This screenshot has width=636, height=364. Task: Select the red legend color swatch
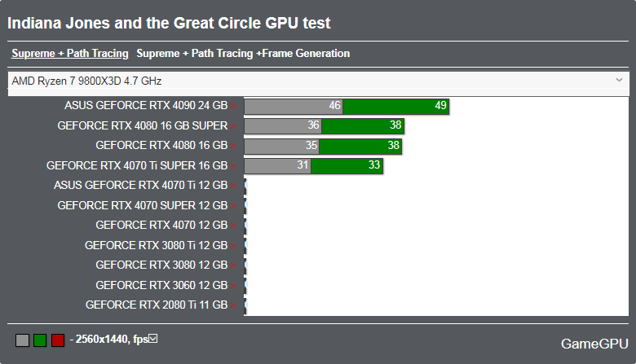click(x=58, y=340)
